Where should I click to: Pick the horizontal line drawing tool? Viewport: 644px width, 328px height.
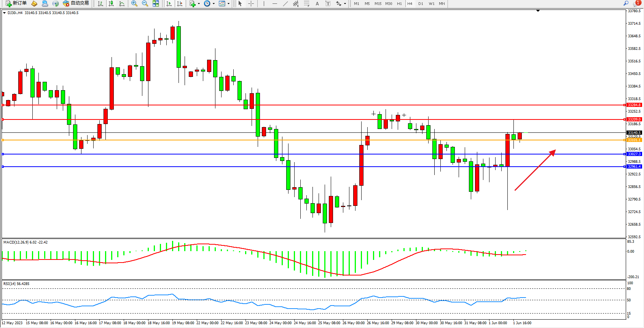(x=274, y=3)
